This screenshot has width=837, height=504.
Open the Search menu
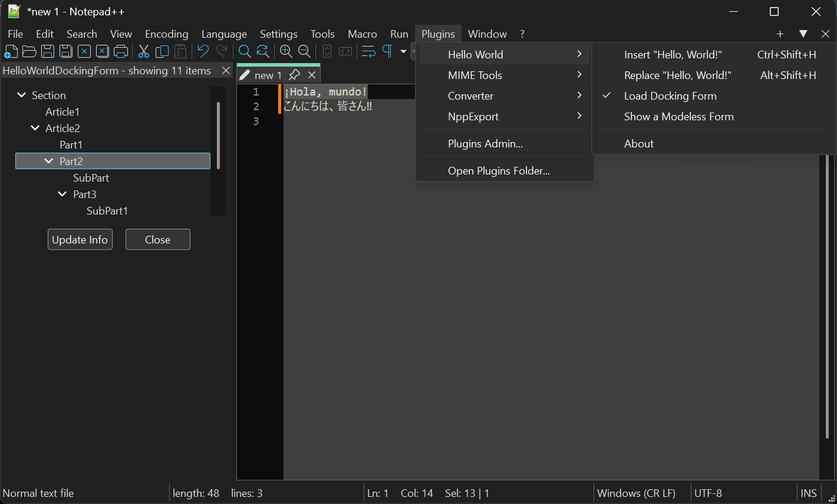(x=82, y=34)
